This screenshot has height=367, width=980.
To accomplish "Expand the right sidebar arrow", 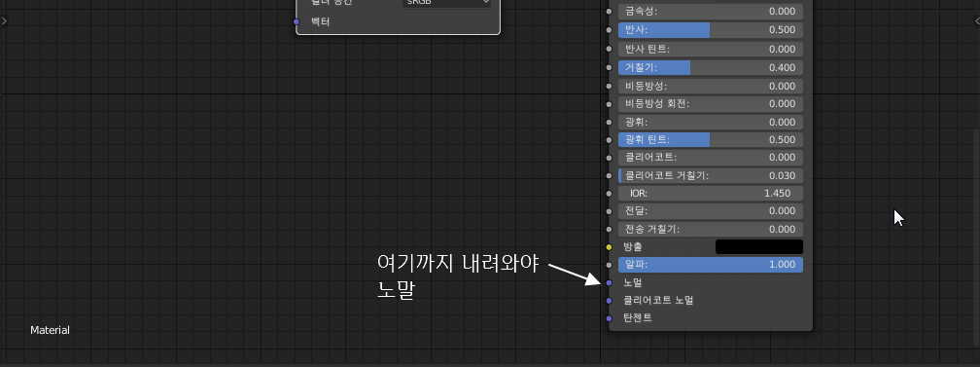I will click(x=976, y=20).
